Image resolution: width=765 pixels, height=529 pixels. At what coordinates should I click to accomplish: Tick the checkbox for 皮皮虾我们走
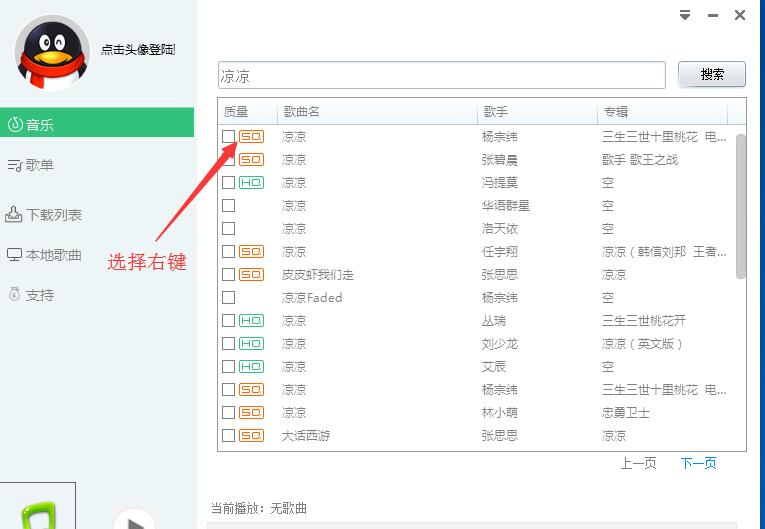229,274
